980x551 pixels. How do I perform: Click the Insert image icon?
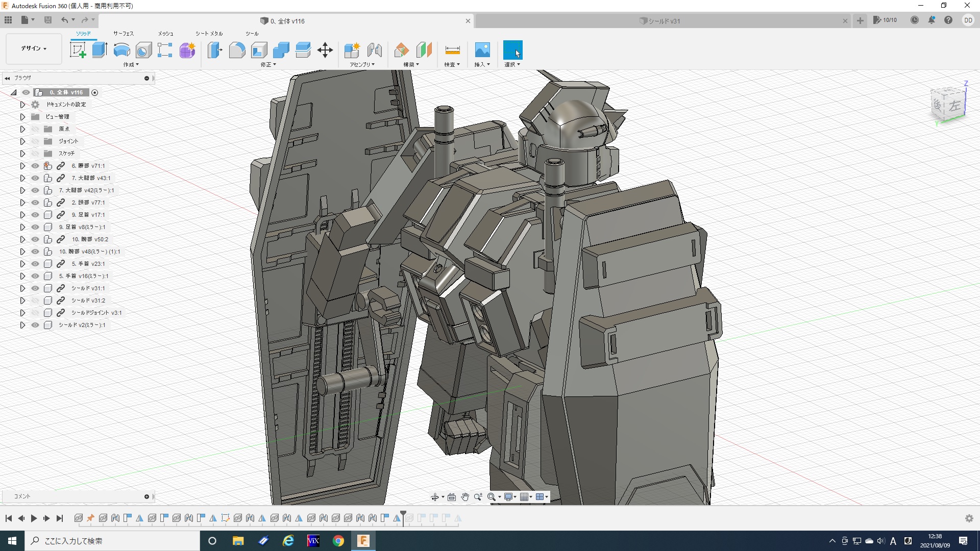point(482,50)
